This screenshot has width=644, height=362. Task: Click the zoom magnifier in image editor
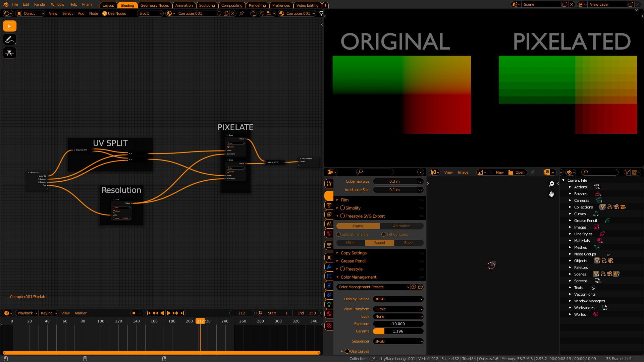click(551, 184)
